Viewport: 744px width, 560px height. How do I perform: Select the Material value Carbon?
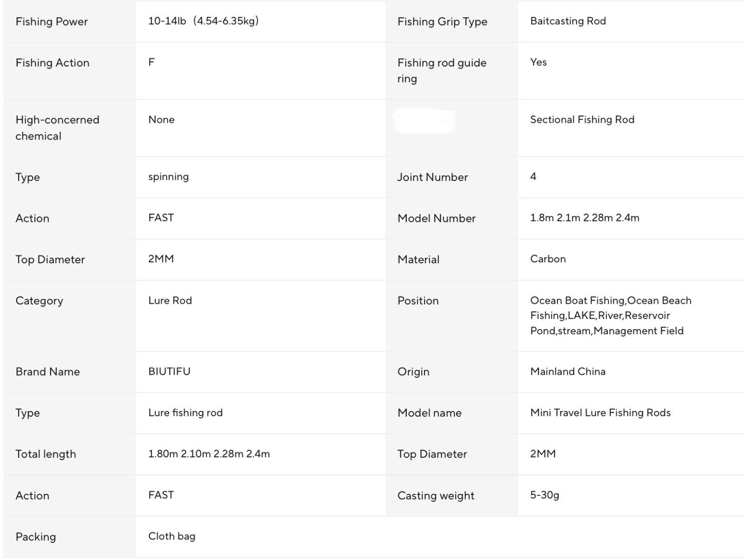[x=548, y=259]
